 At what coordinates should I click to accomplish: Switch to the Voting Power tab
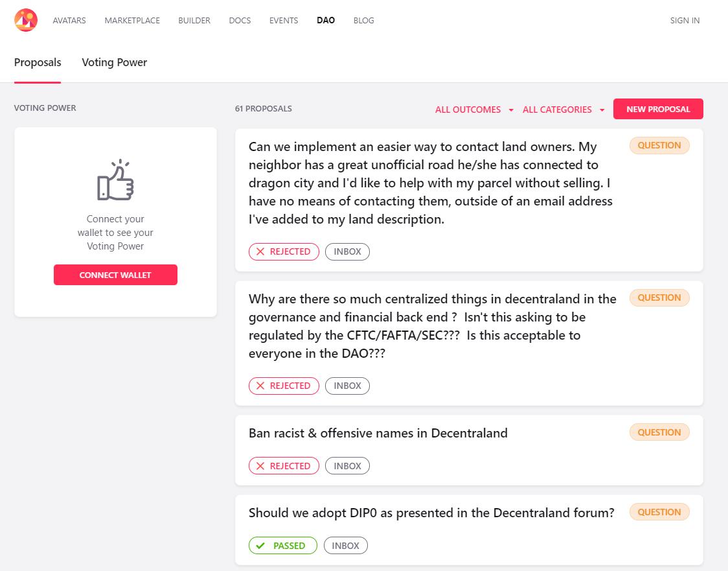114,62
